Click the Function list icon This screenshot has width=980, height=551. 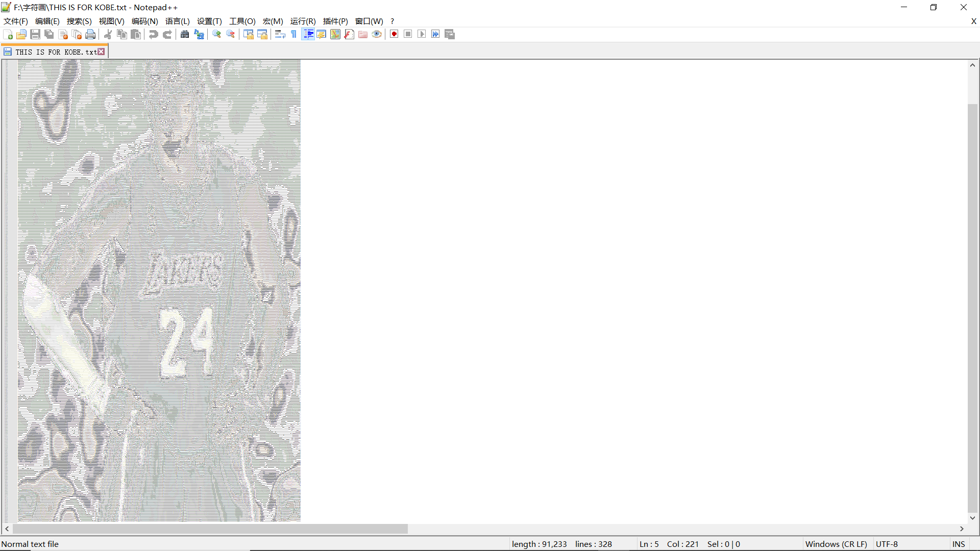click(x=349, y=34)
